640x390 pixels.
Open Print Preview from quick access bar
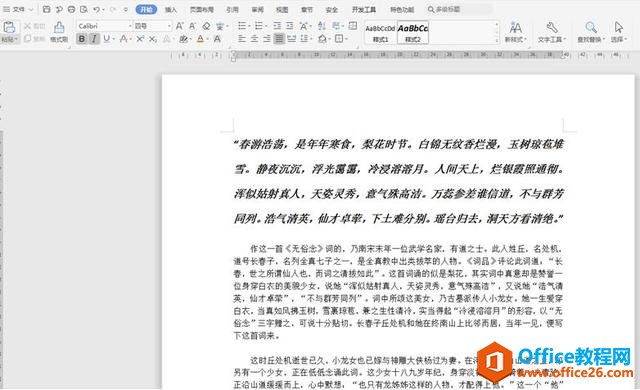click(x=84, y=9)
